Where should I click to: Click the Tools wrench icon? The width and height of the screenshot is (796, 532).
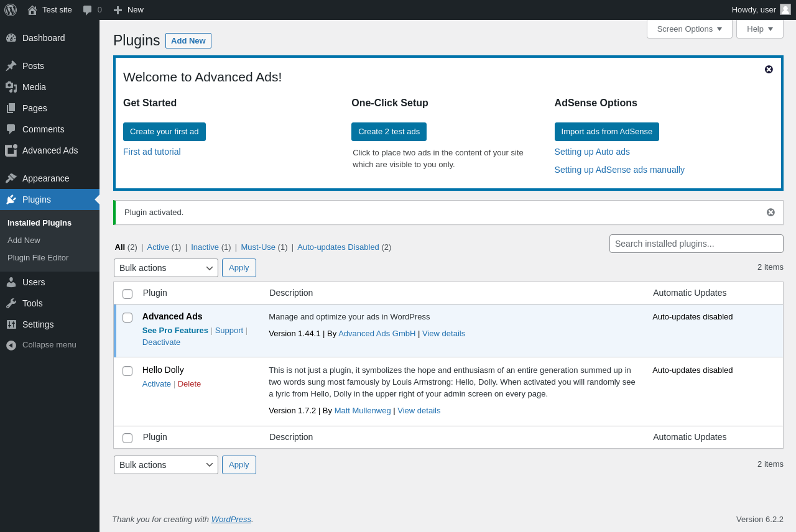(x=11, y=303)
